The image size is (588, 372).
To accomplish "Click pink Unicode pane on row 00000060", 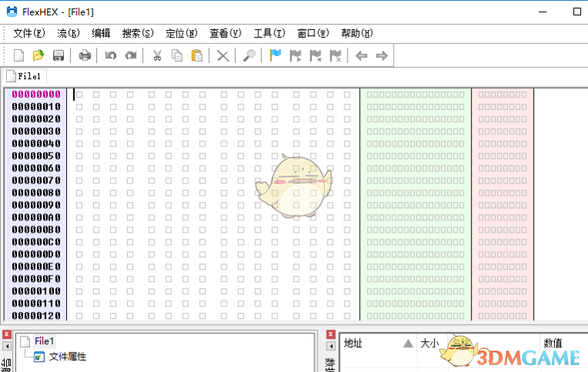I will tap(502, 168).
